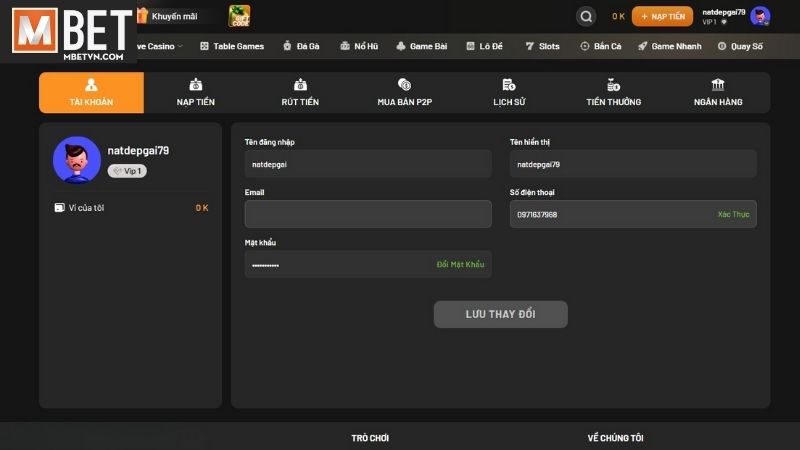Screen dimensions: 800x450
Task: Open the RÚT TIỀN tab
Action: click(x=300, y=93)
